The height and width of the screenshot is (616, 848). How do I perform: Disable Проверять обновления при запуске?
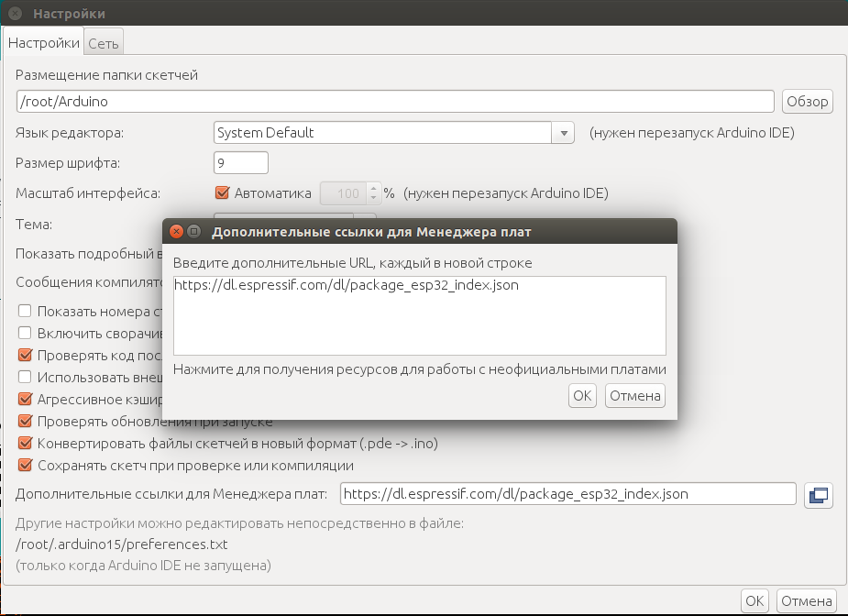(26, 422)
